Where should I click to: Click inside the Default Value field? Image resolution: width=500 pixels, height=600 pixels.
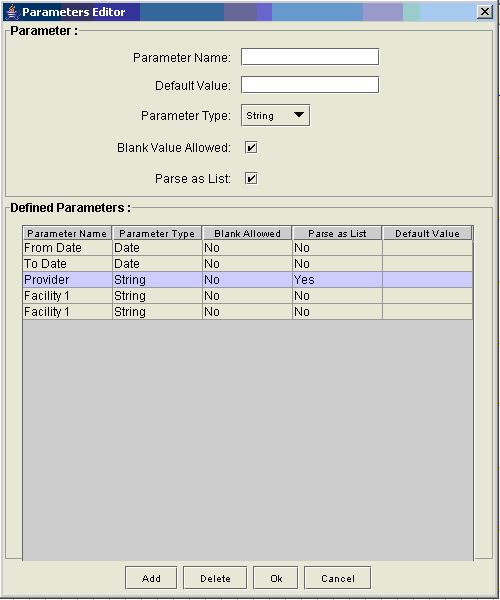pos(310,85)
